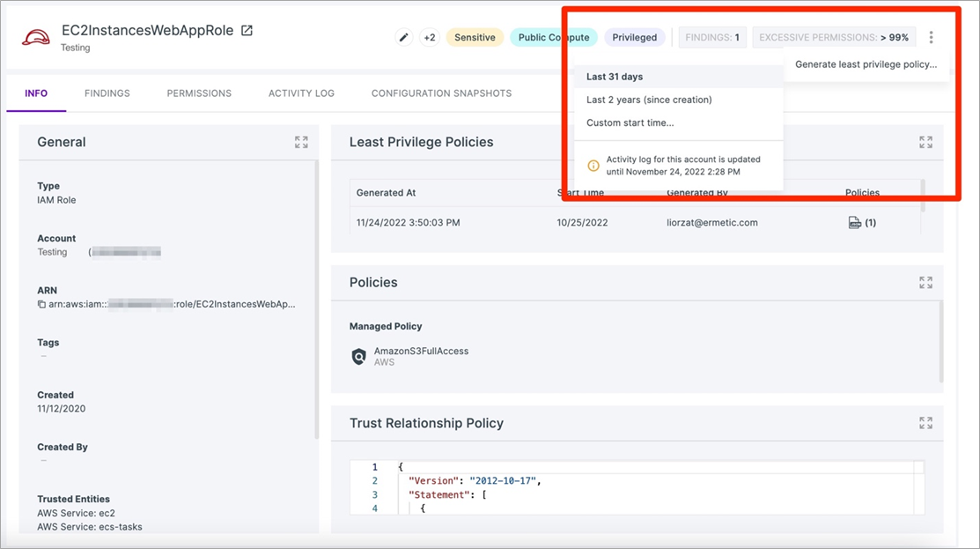Maximize the Policies panel
The height and width of the screenshot is (549, 980).
click(x=925, y=282)
